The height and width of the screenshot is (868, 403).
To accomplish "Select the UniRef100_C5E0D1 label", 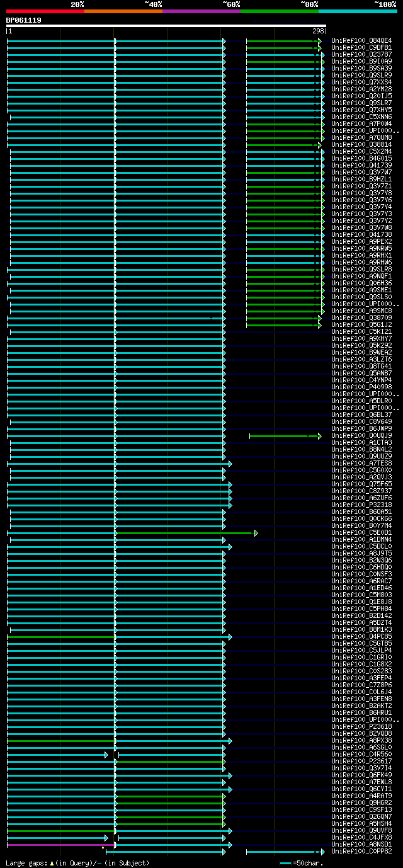I will point(361,532).
